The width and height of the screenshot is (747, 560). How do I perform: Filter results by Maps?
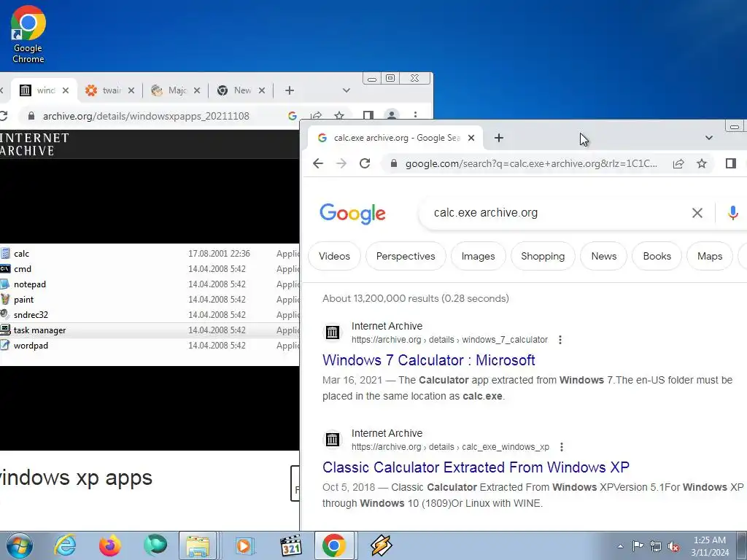[x=710, y=256]
